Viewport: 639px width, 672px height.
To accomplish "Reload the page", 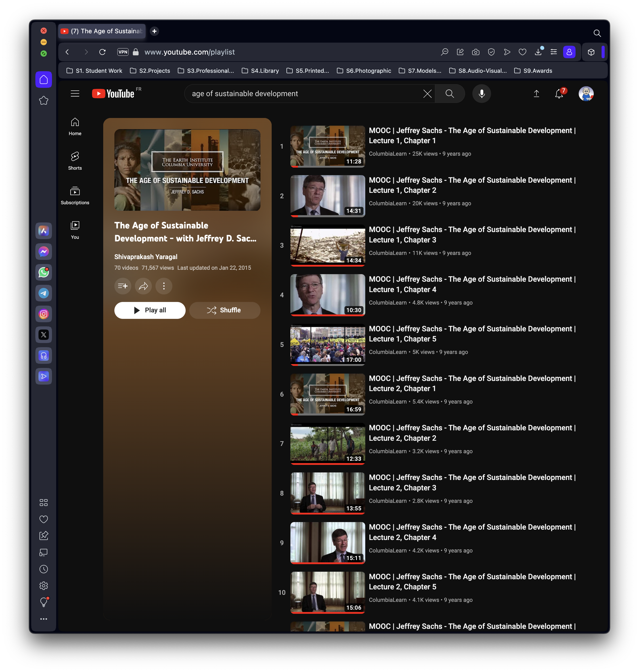I will click(102, 52).
